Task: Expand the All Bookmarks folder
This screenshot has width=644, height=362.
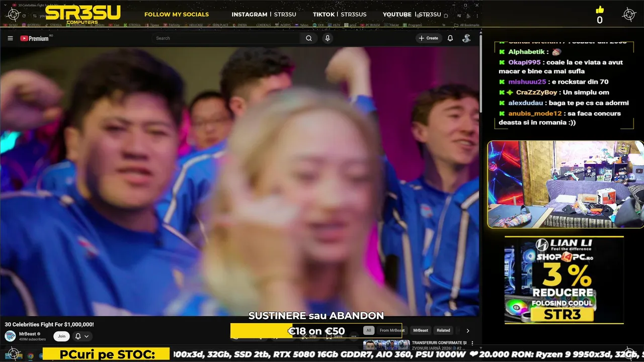Action: pos(466,25)
